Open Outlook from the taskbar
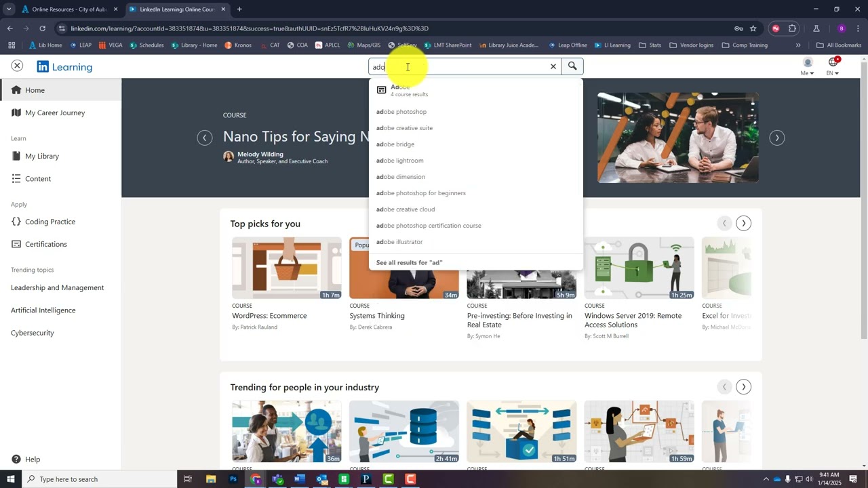The width and height of the screenshot is (868, 488). [x=321, y=479]
